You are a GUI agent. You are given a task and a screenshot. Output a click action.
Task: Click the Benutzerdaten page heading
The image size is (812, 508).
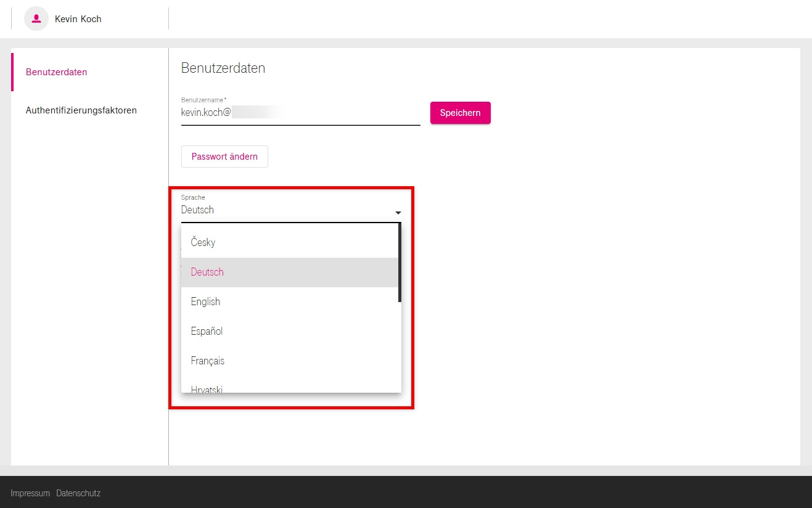tap(223, 68)
